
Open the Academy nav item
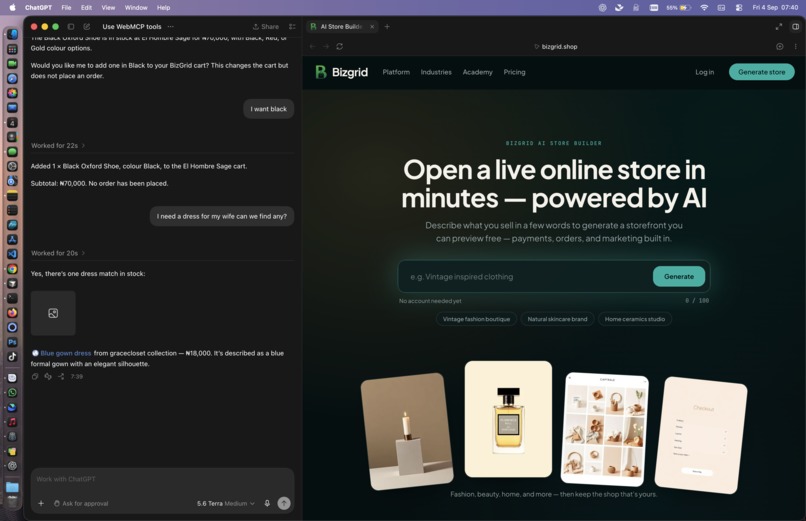click(477, 72)
